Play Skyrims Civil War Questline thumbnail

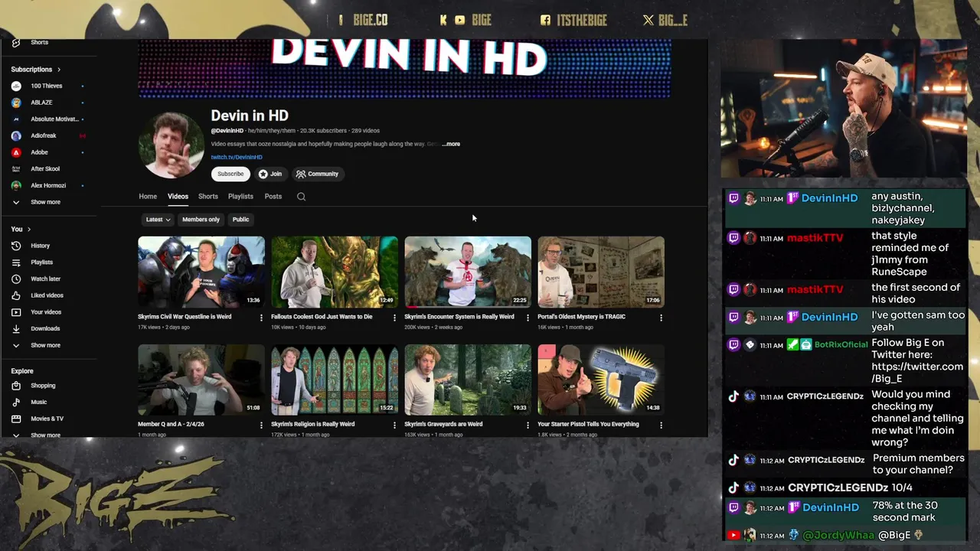pyautogui.click(x=201, y=272)
